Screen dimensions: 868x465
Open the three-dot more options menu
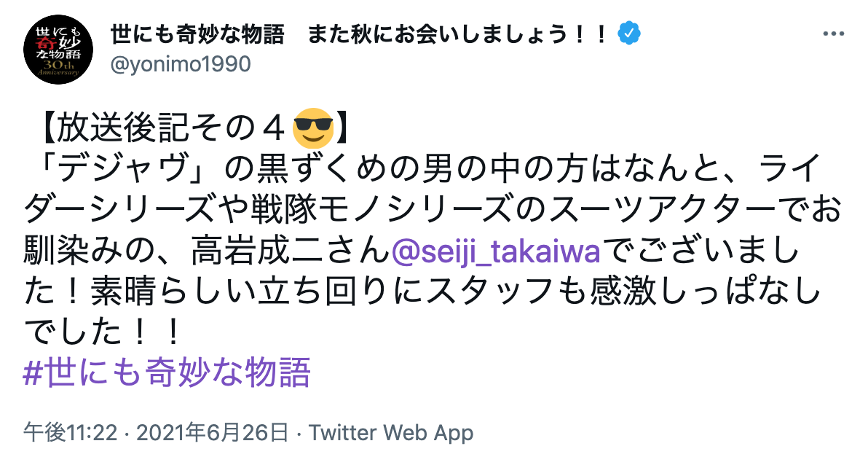833,34
